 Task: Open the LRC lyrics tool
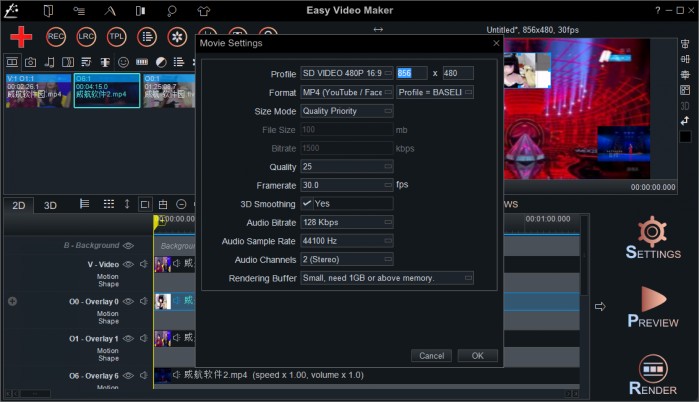click(86, 37)
